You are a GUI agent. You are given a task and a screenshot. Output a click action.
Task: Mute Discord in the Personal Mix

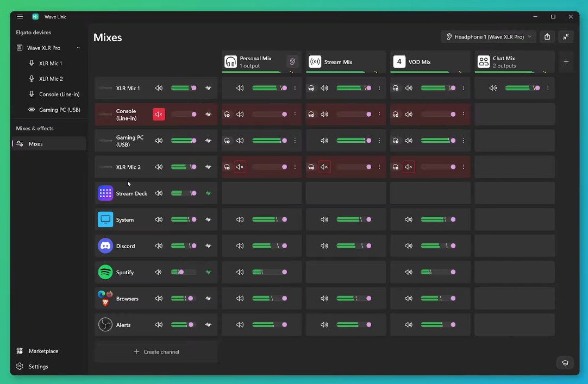tap(240, 245)
